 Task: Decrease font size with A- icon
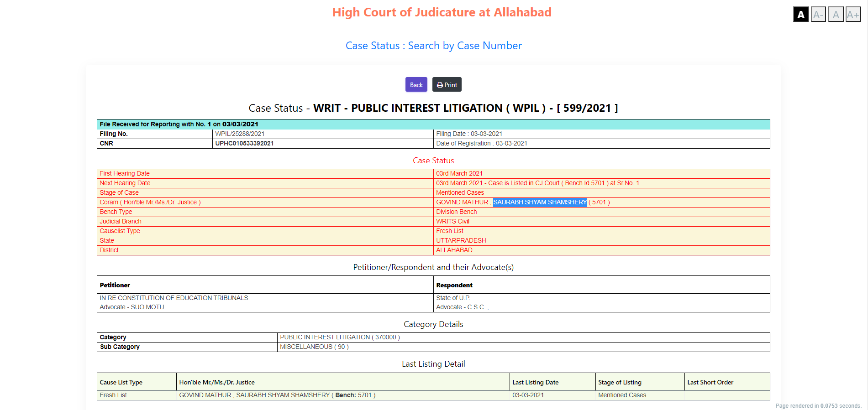pos(818,15)
